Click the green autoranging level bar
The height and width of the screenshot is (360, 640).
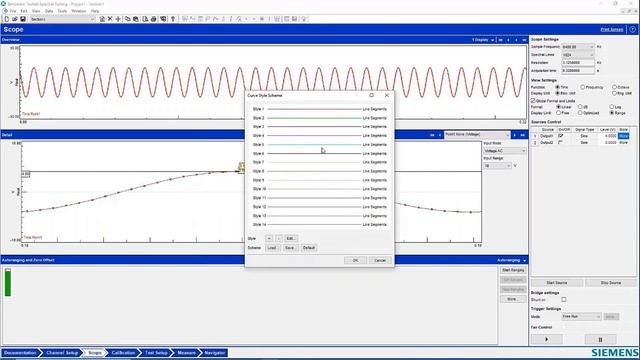tap(7, 282)
